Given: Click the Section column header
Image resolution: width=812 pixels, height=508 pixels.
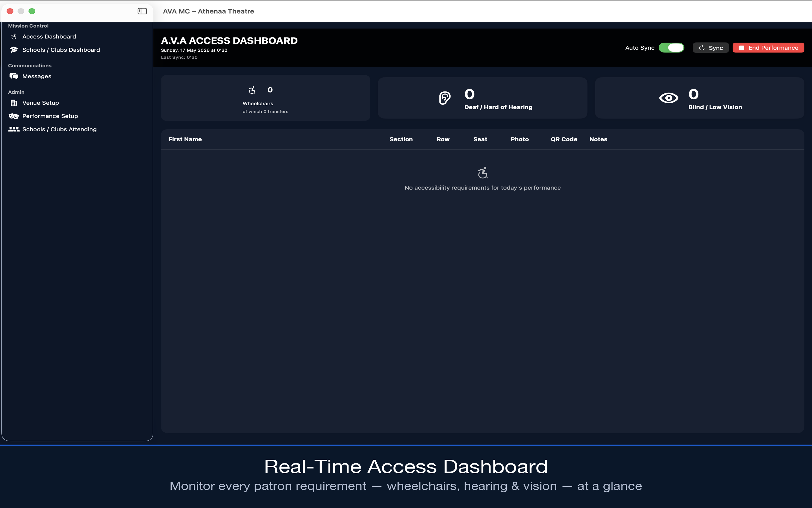Looking at the screenshot, I should click(401, 139).
